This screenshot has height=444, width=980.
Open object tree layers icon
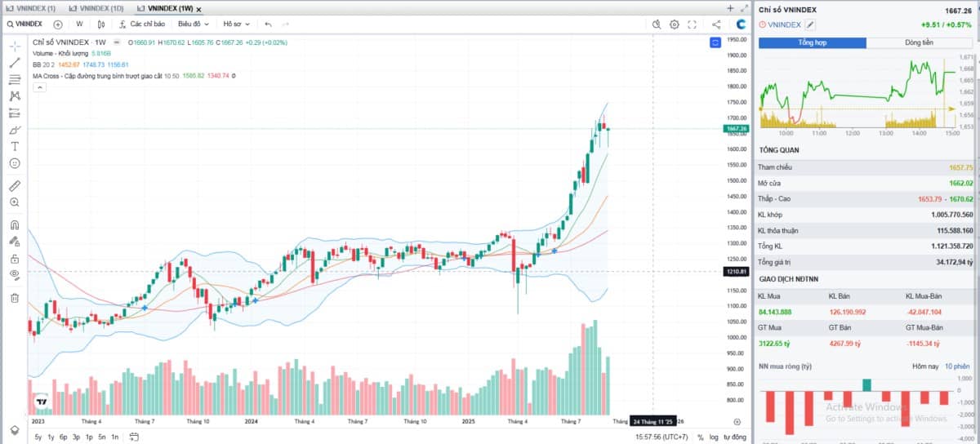coord(14,430)
